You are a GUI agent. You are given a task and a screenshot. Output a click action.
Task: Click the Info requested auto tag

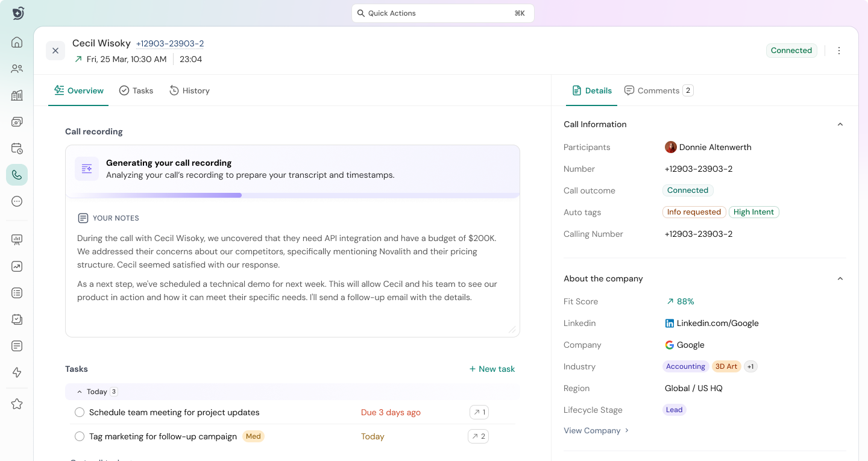[x=694, y=212]
